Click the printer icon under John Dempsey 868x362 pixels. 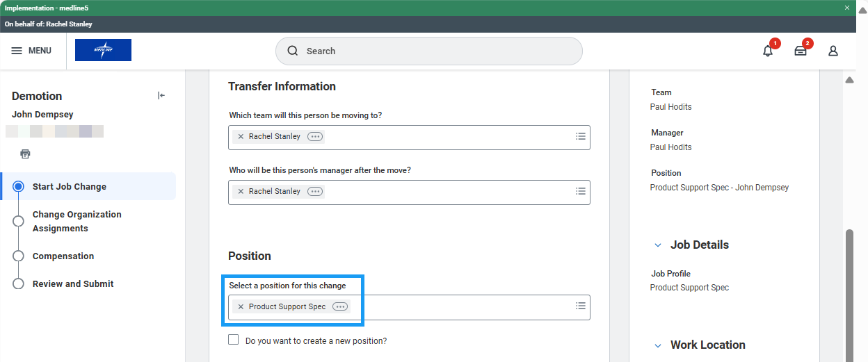(x=25, y=154)
